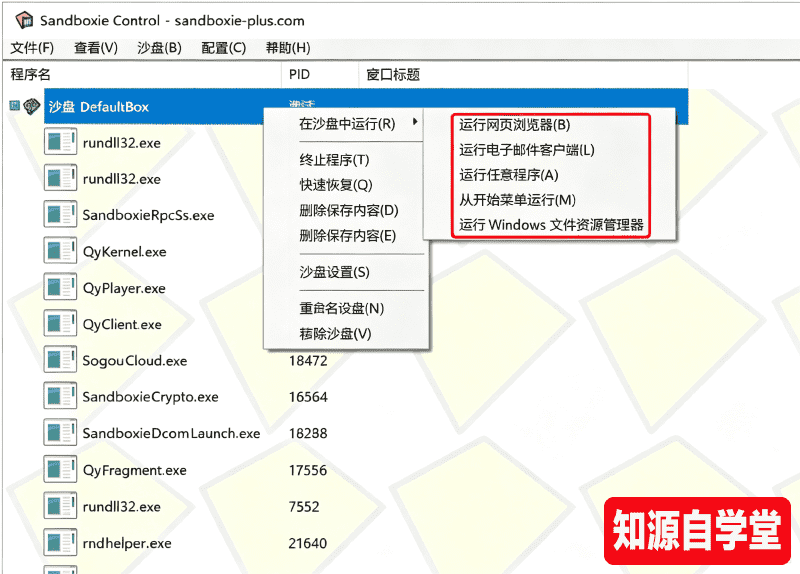Select 重命名沙盘(N) in context menu

(x=341, y=308)
